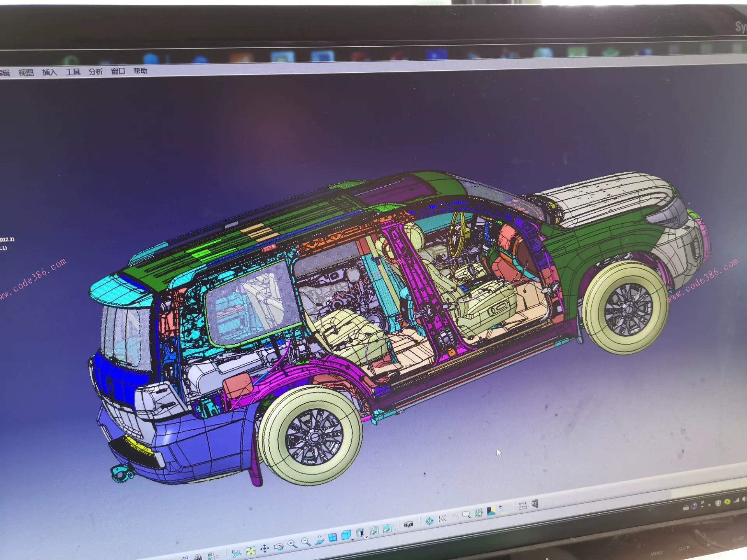The image size is (747, 560).
Task: Toggle the Multi-View four-pane icon
Action: point(333,537)
